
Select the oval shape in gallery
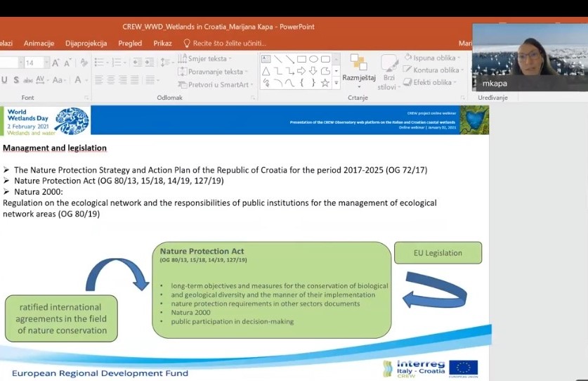pos(313,59)
